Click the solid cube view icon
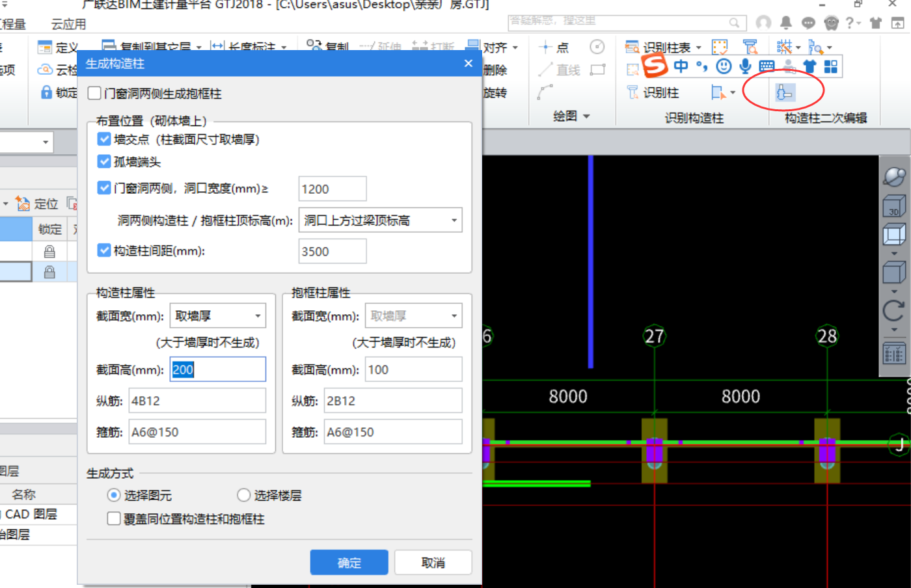The image size is (911, 588). coord(894,273)
